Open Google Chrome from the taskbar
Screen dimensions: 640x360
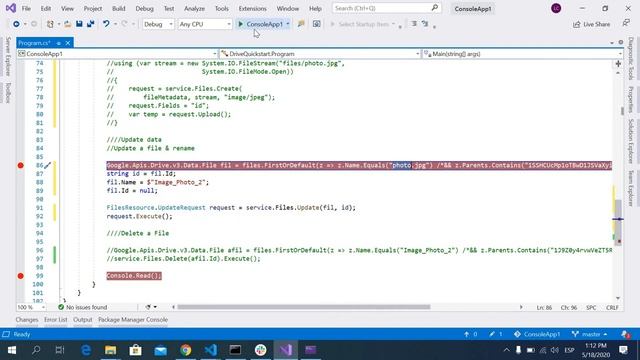tap(186, 350)
